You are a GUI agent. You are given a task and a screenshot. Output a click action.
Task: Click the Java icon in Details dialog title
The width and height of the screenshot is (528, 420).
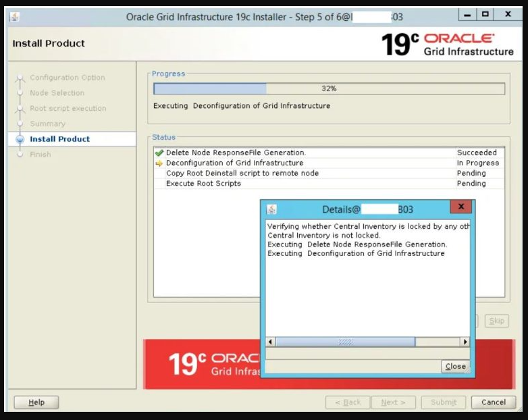pyautogui.click(x=271, y=209)
